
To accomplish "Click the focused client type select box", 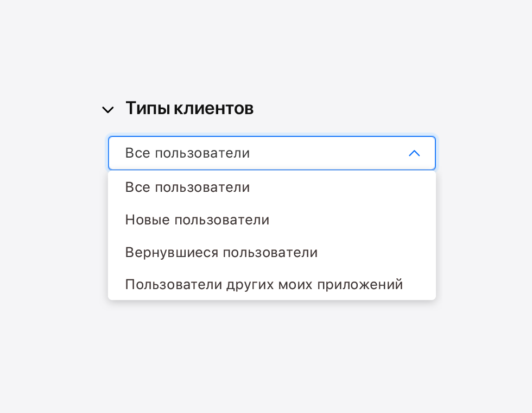I will tap(261, 153).
